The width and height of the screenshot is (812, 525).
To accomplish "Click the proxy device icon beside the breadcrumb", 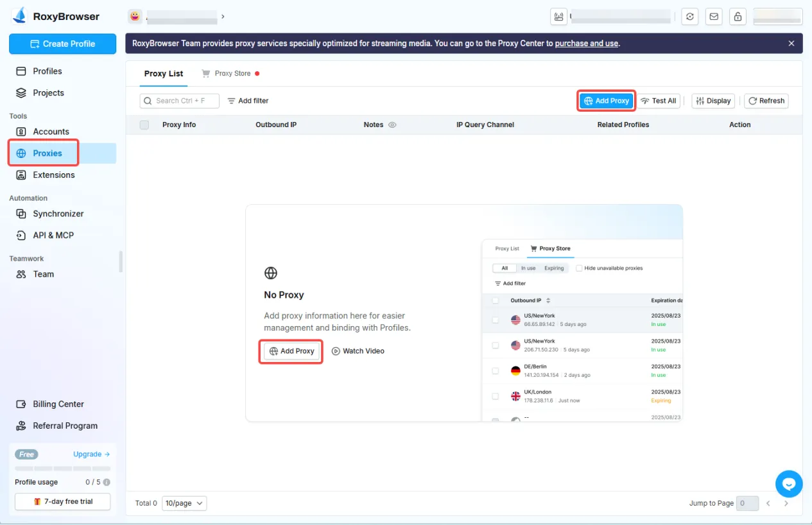I will (x=558, y=16).
